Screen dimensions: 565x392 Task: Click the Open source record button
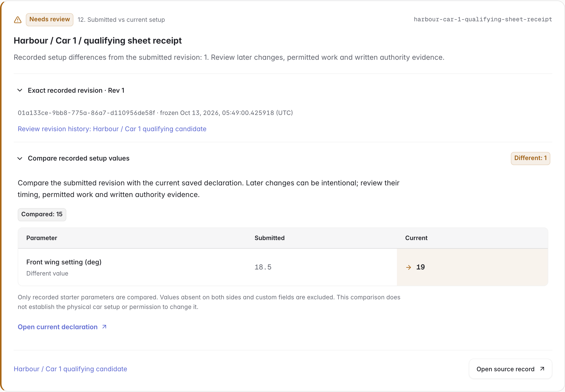pos(510,369)
